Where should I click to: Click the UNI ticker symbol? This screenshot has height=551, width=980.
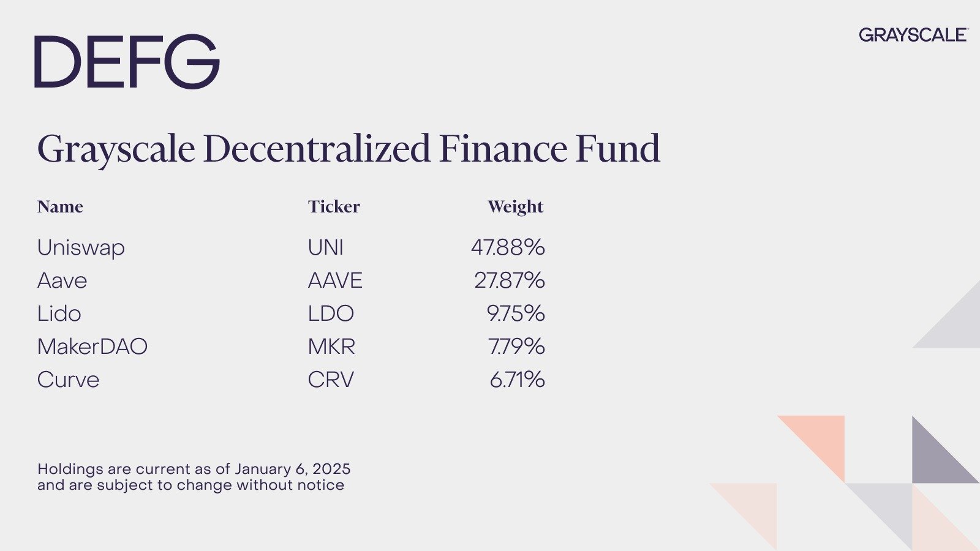(326, 247)
